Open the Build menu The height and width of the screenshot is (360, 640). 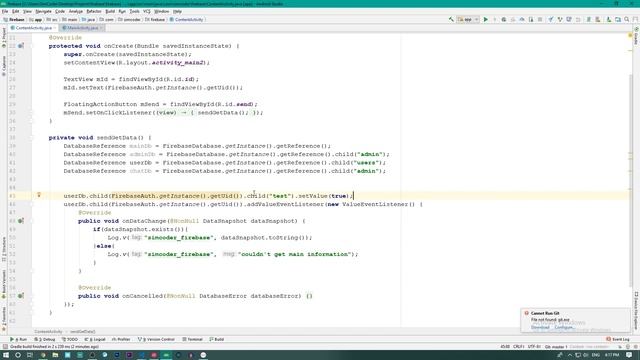110,11
